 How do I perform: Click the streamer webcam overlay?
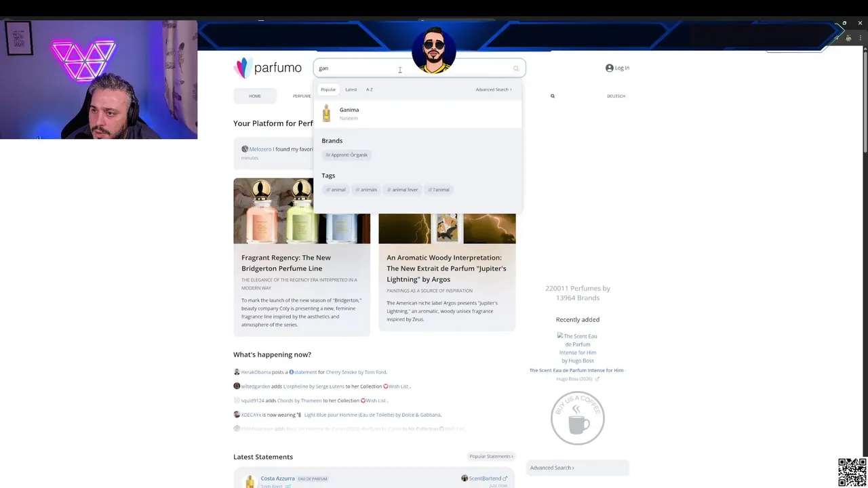coord(98,79)
